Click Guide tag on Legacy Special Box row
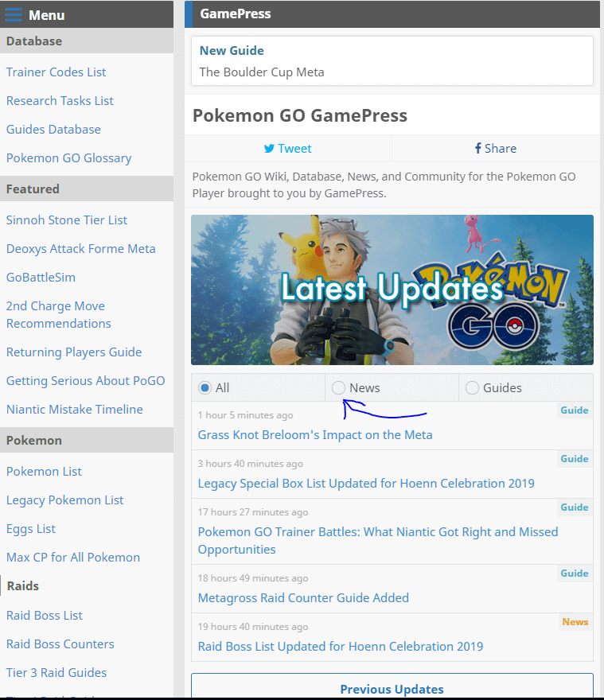Screen dimensions: 604x700 click(575, 459)
